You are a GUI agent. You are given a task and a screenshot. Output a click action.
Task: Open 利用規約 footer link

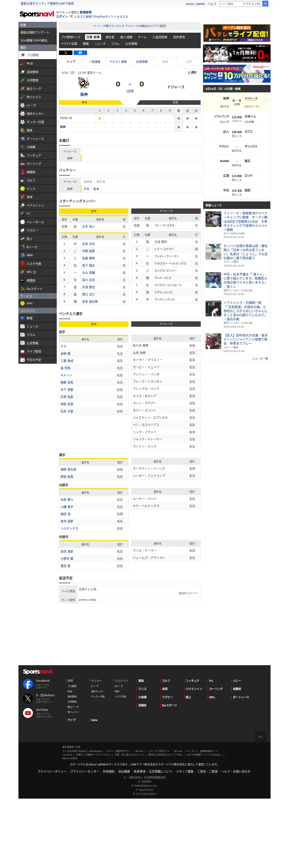(x=109, y=772)
